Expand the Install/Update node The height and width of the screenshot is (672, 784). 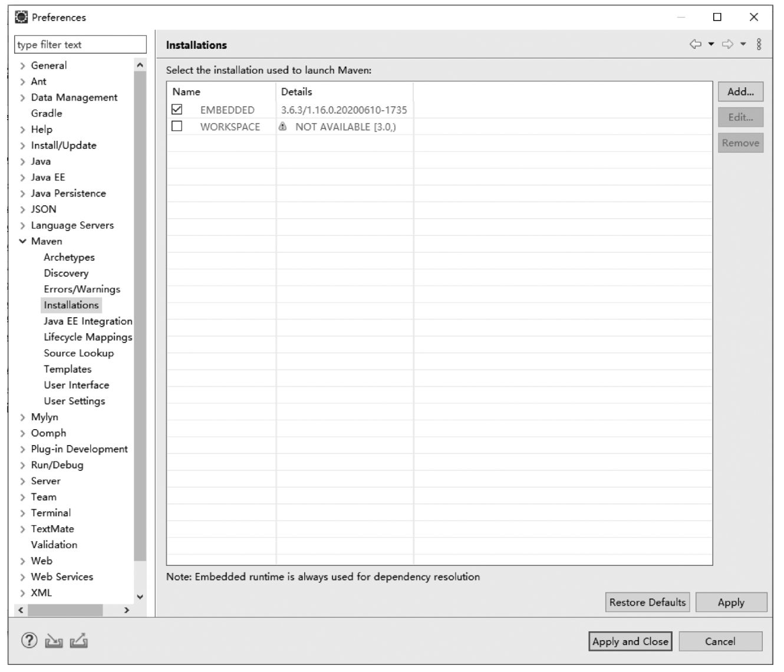pyautogui.click(x=22, y=146)
